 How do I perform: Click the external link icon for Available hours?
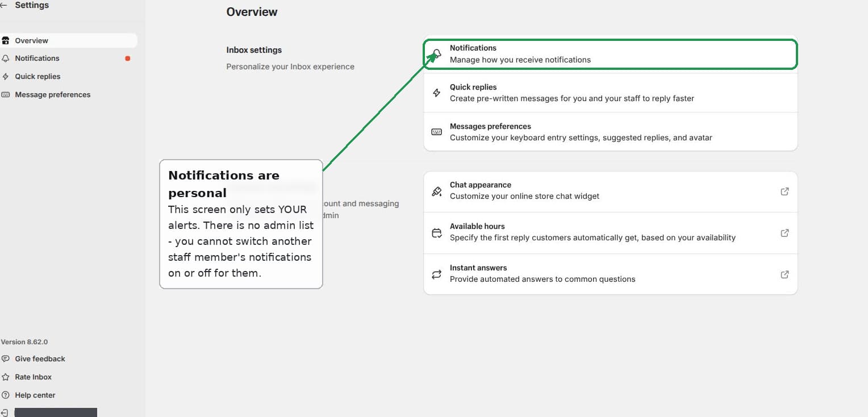pyautogui.click(x=784, y=233)
